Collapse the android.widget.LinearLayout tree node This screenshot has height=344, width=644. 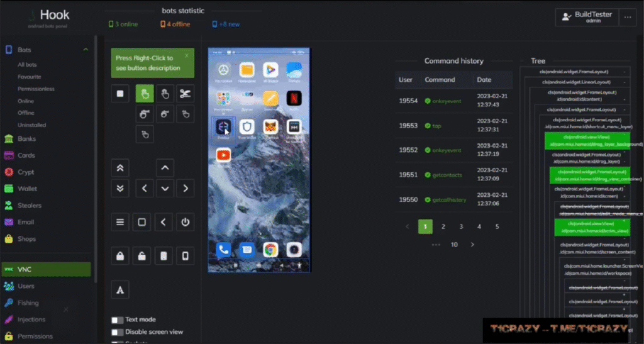click(625, 82)
